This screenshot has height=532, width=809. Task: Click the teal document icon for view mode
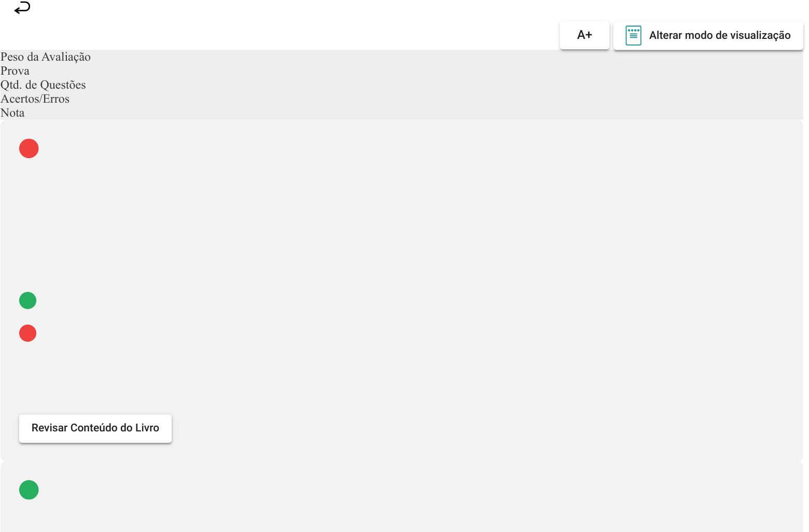(x=633, y=36)
